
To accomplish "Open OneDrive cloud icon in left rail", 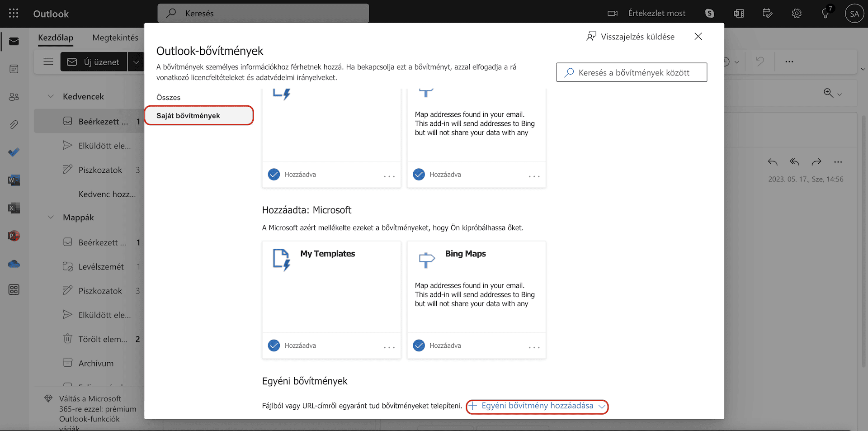I will pyautogui.click(x=14, y=264).
